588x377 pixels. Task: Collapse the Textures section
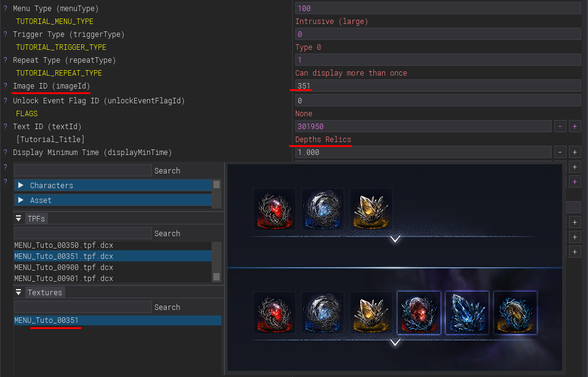pos(18,292)
